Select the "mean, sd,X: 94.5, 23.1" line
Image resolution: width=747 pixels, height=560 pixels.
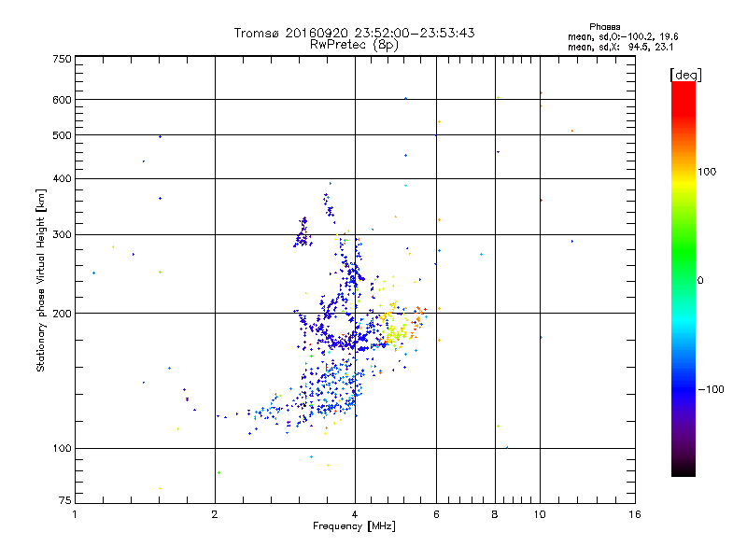coord(620,47)
